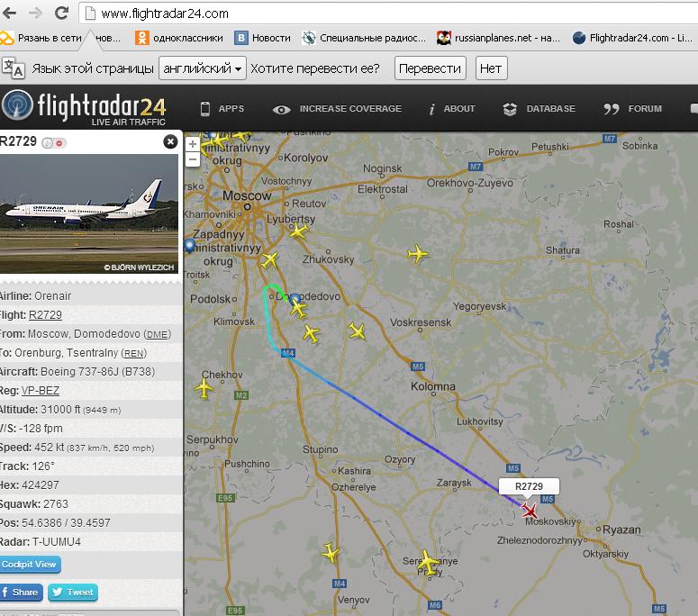Click the Нет button in translate bar

click(x=491, y=68)
